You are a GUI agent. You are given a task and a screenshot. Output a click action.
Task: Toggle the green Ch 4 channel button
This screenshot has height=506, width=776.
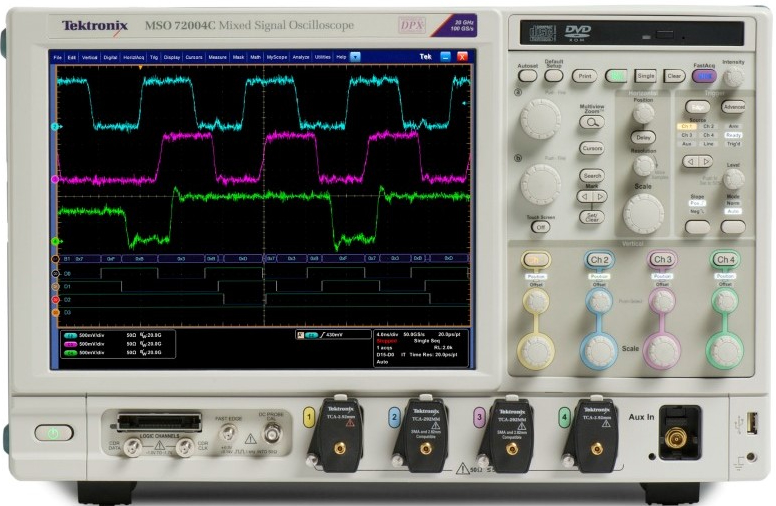click(x=724, y=260)
